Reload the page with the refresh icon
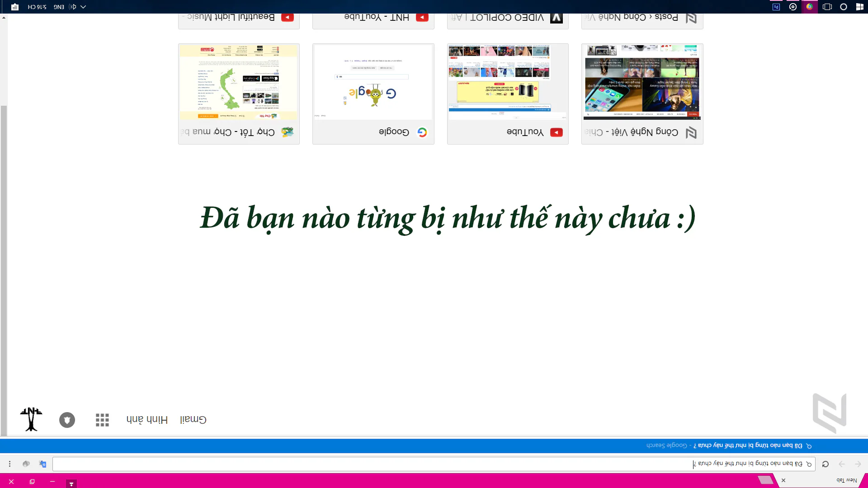Image resolution: width=868 pixels, height=488 pixels. click(826, 464)
